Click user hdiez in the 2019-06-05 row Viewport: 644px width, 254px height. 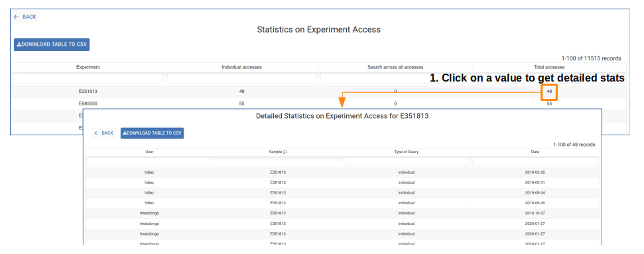point(149,203)
